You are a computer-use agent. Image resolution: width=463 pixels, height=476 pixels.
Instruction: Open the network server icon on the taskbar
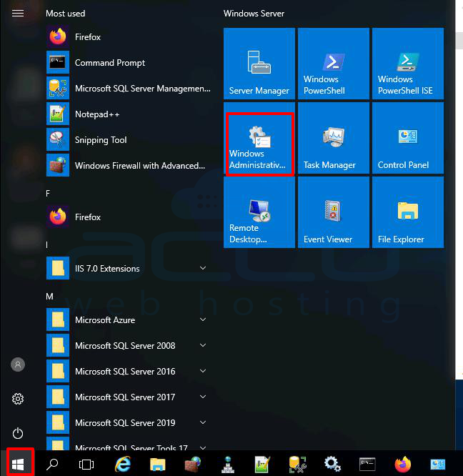pos(227,464)
